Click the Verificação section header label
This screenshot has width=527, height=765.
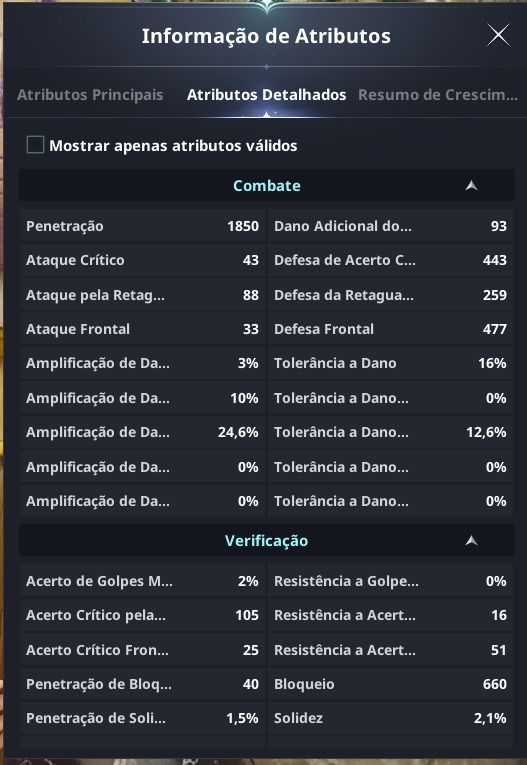coord(266,541)
